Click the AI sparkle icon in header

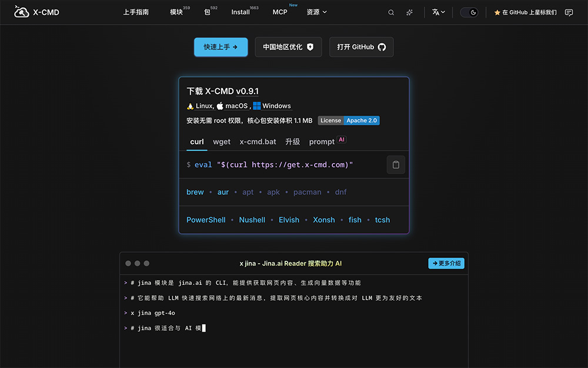coord(409,12)
